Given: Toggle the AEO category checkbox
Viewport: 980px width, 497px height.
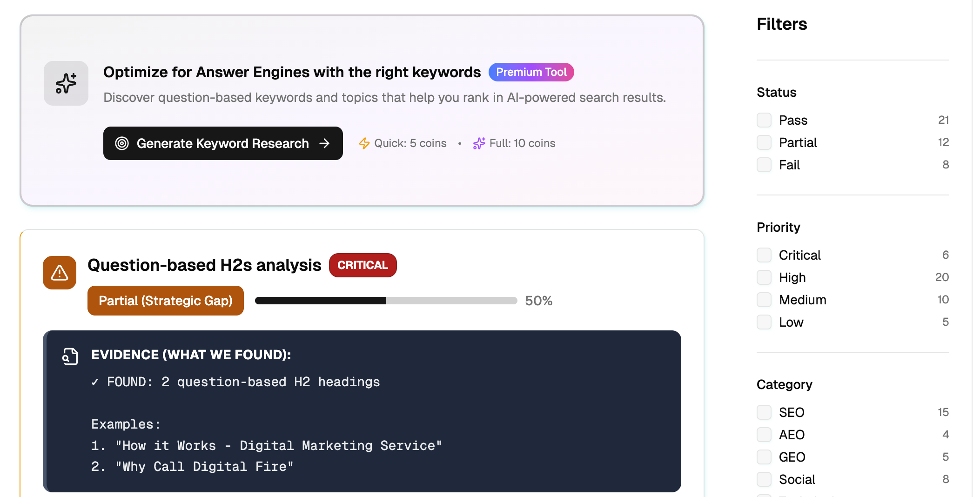Looking at the screenshot, I should click(x=764, y=435).
